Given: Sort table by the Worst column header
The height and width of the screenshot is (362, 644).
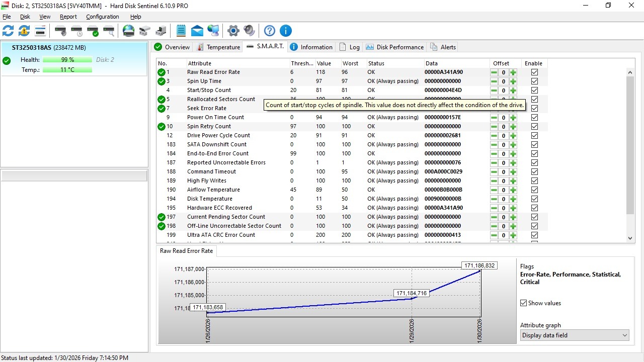Looking at the screenshot, I should pyautogui.click(x=351, y=63).
